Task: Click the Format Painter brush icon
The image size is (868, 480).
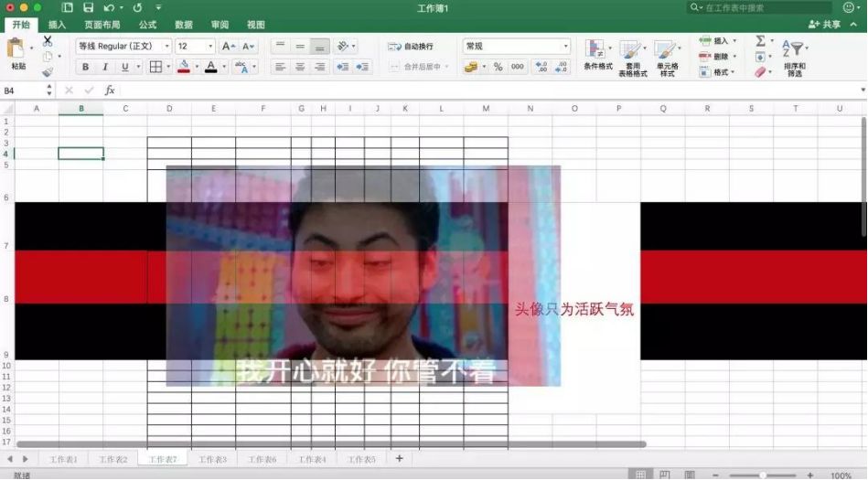Action: click(48, 72)
